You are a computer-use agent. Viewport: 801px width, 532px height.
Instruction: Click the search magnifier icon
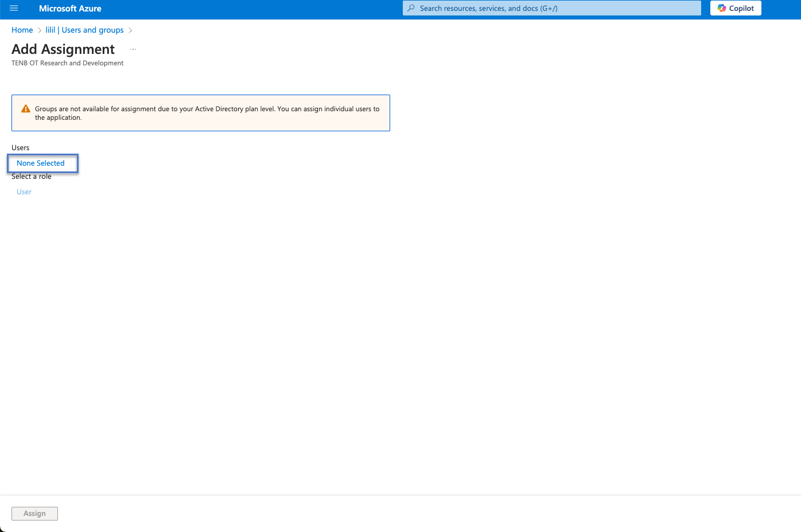pos(411,9)
